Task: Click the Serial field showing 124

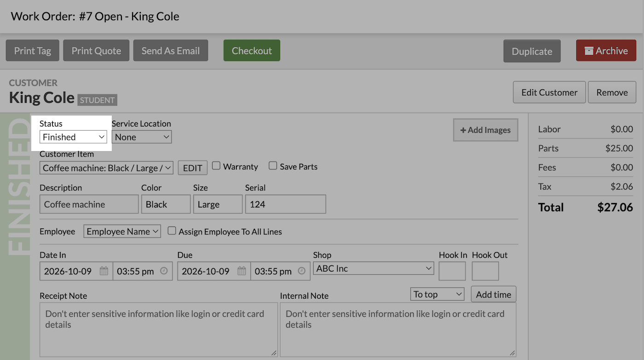Action: click(x=286, y=204)
